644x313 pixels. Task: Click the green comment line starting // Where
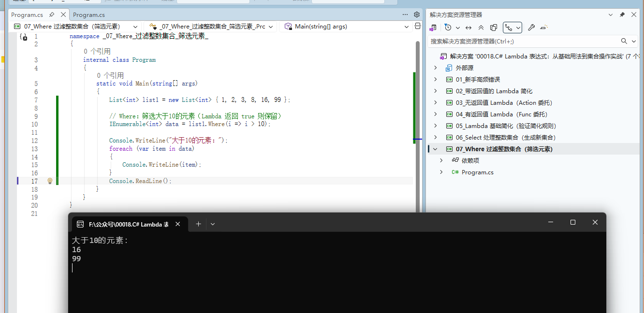(x=195, y=116)
